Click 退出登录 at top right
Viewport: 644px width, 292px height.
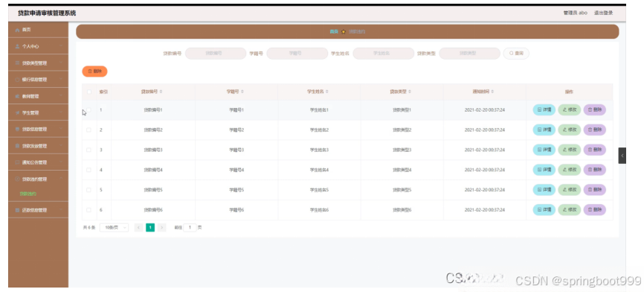[603, 13]
